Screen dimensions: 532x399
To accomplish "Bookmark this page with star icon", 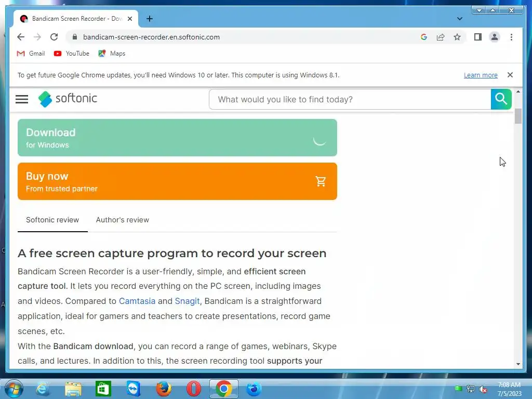I will point(457,37).
